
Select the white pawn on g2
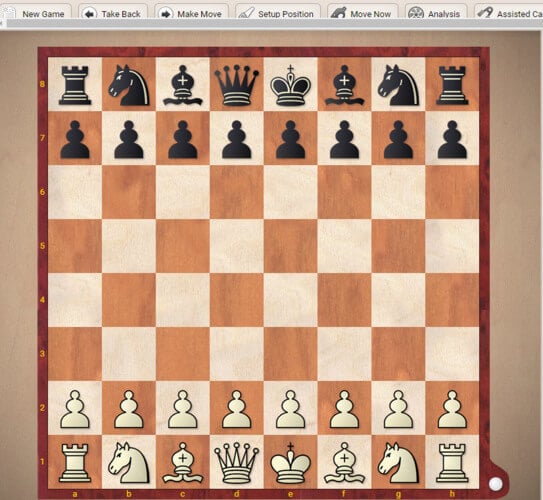click(x=398, y=409)
